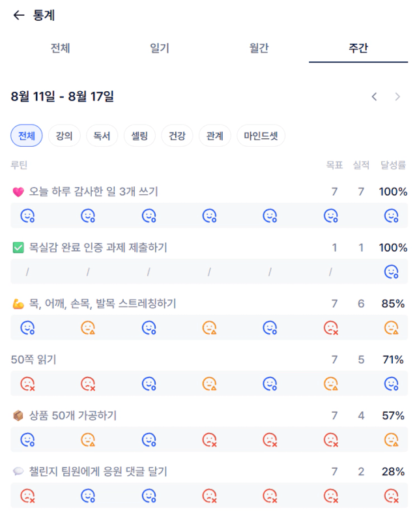This screenshot has height=532, width=417.
Task: Click the speech bubble icon on 챌린지 routine
Action: coord(18,471)
